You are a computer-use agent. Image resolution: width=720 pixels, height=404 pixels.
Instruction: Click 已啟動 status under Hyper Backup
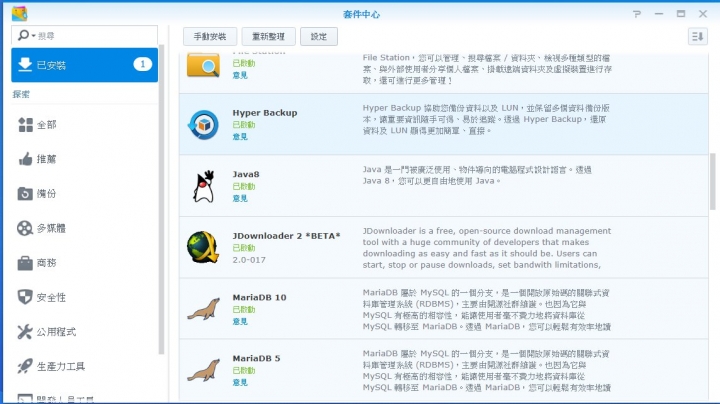point(243,124)
